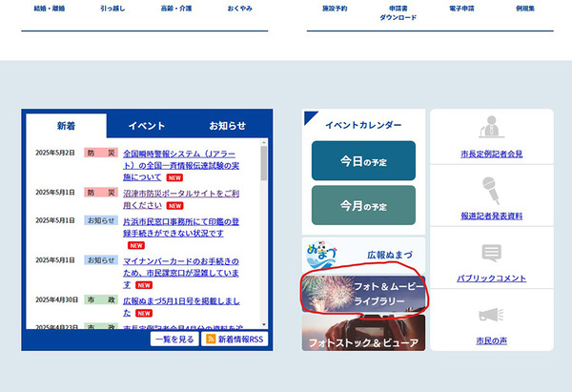Open 沼津市防災ポータルサイト news link

coord(181,199)
